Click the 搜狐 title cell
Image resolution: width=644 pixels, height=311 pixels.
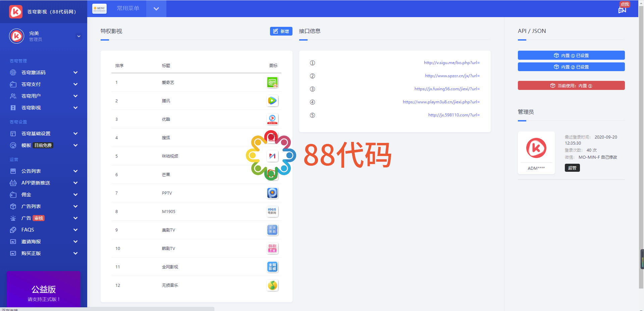[166, 138]
